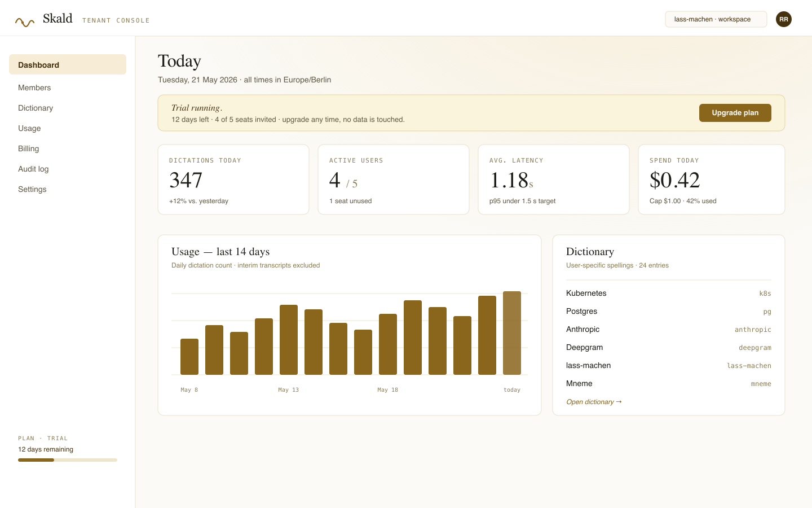Select the Postgres dictionary entry

[x=669, y=311]
